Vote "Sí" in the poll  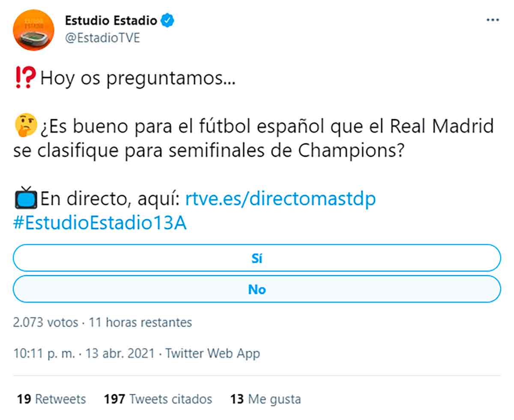coord(257,258)
